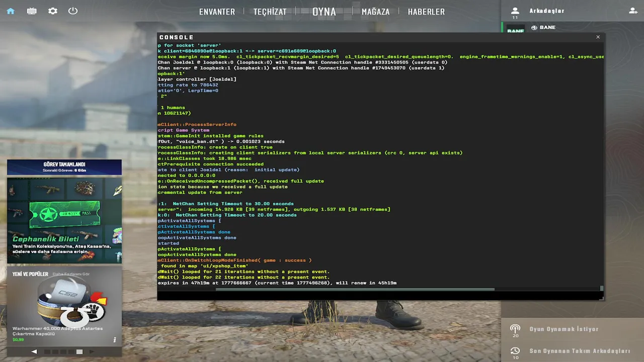Switch to the TEÇHİZAT tab
The image size is (644, 362).
(x=270, y=12)
